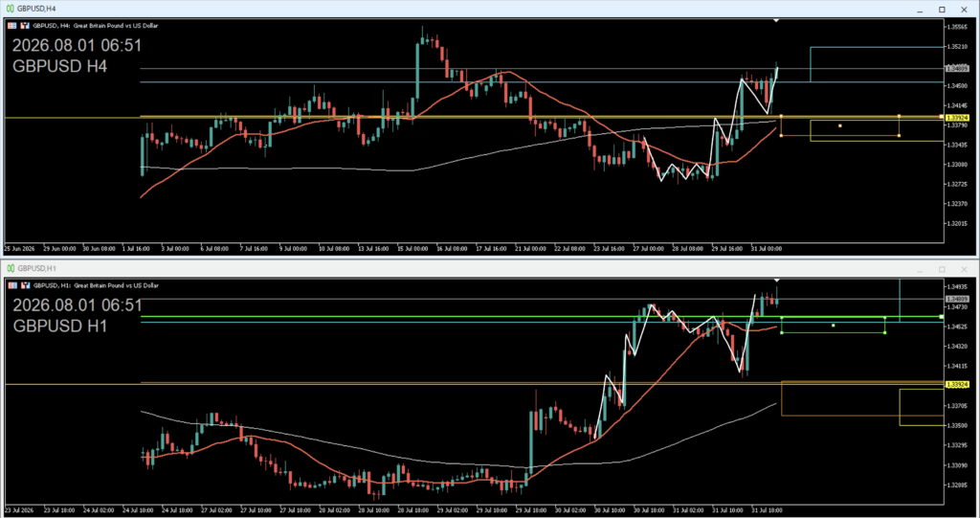The image size is (980, 518).
Task: Click the 7 Jul 16:00 label on H4 time axis
Action: click(254, 248)
